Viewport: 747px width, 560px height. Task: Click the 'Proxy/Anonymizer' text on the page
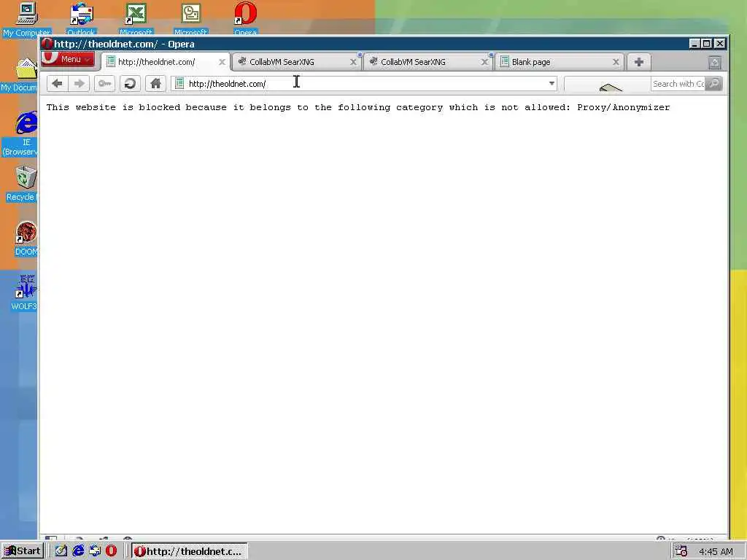623,108
